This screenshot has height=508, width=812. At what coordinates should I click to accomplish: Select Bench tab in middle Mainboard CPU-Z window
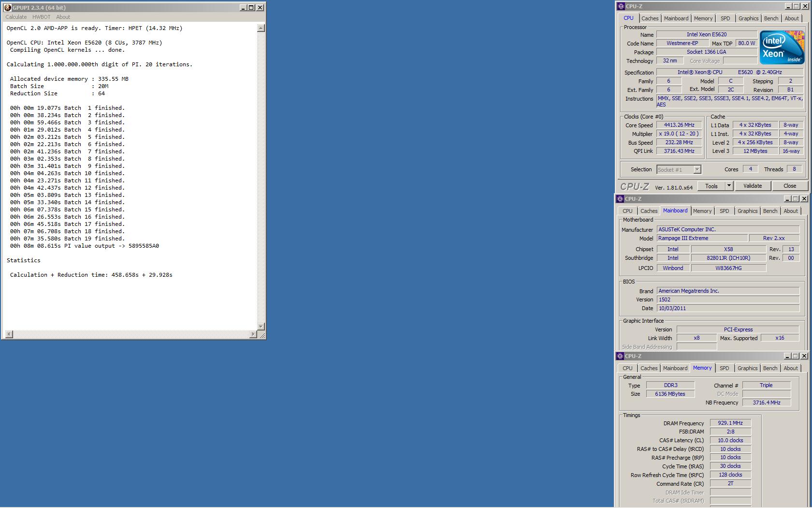(770, 211)
